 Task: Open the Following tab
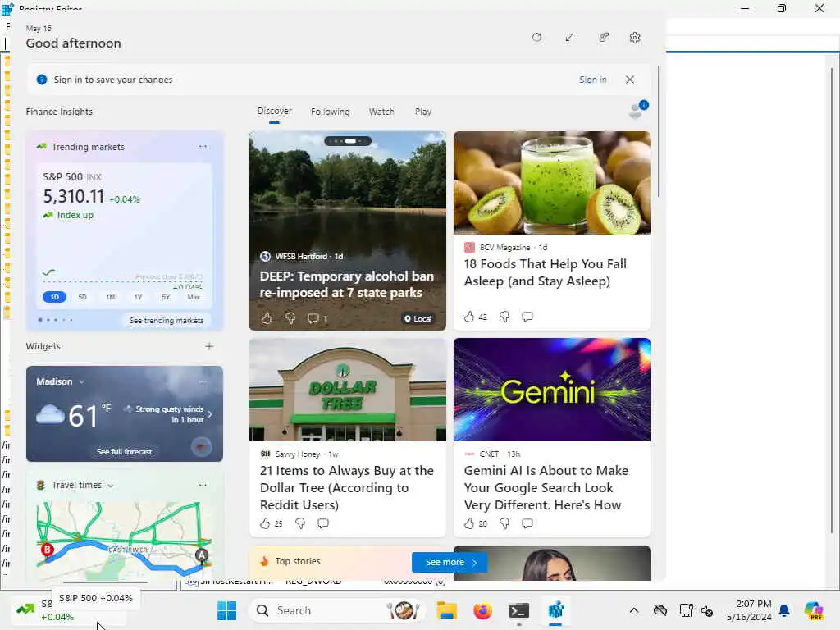click(x=330, y=112)
